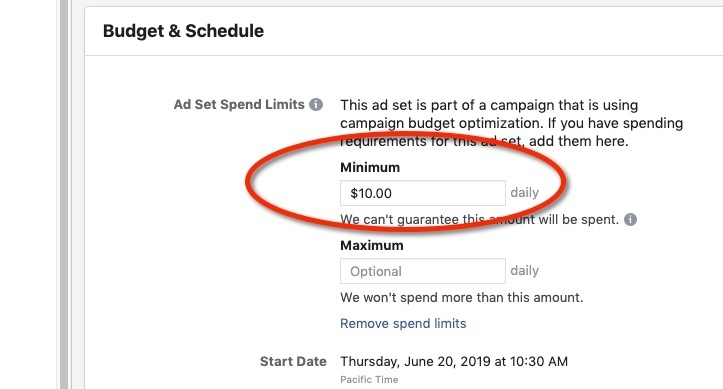Click the Maximum field with Optional placeholder
This screenshot has height=389, width=723.
click(423, 271)
